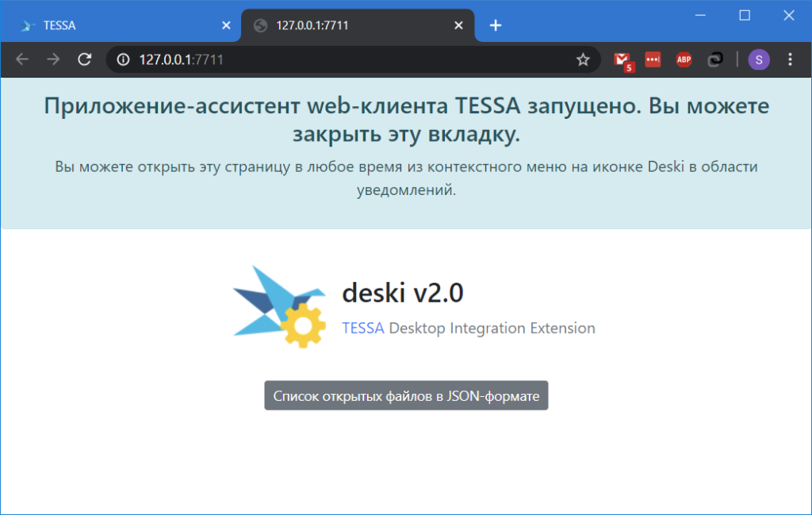Click the TESSA tab favicon
The height and width of the screenshot is (515, 812).
tap(27, 25)
